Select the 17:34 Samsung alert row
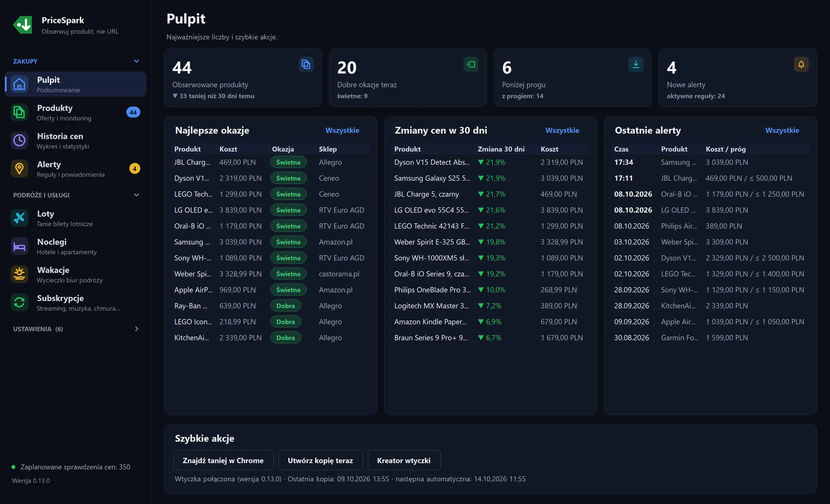Image resolution: width=830 pixels, height=504 pixels. click(710, 162)
